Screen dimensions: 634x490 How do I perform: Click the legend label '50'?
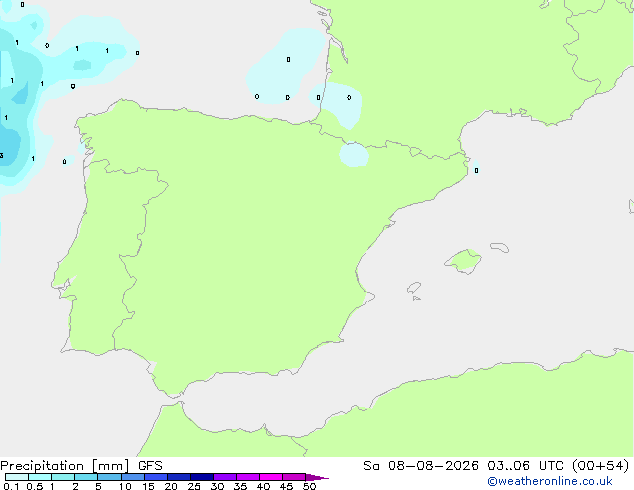coord(309,486)
